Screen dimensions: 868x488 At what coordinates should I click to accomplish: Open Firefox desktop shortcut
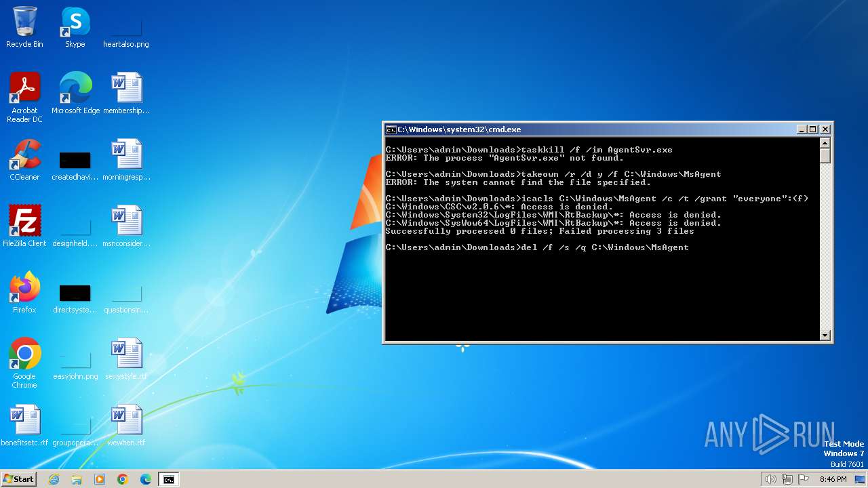tap(24, 292)
